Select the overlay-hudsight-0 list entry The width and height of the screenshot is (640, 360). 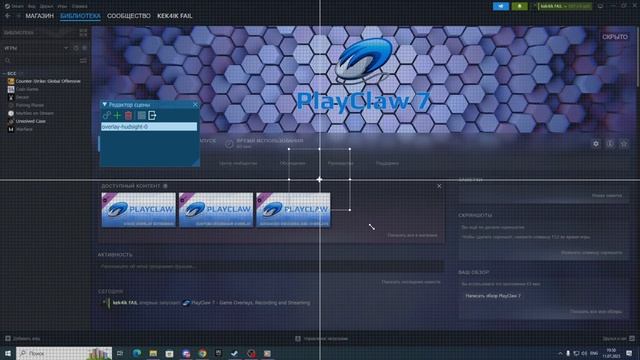pyautogui.click(x=149, y=127)
